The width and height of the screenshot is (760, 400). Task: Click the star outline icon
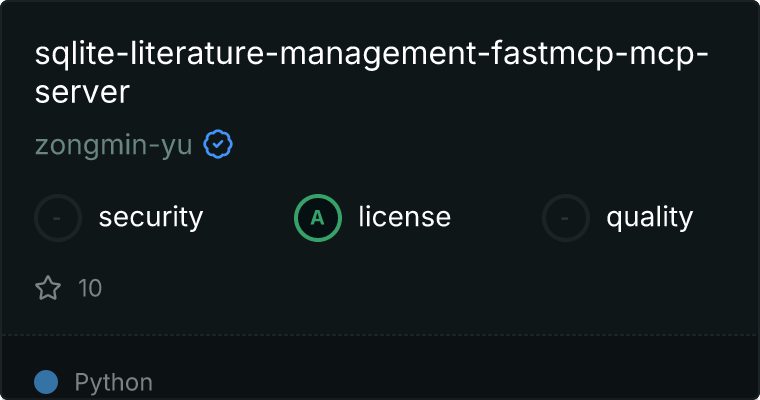click(48, 289)
